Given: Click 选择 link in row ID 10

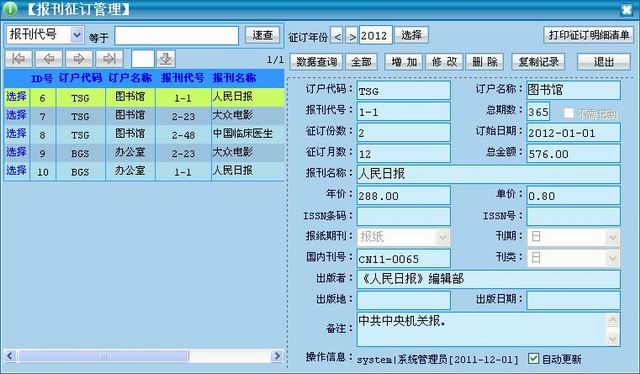Looking at the screenshot, I should point(16,171).
